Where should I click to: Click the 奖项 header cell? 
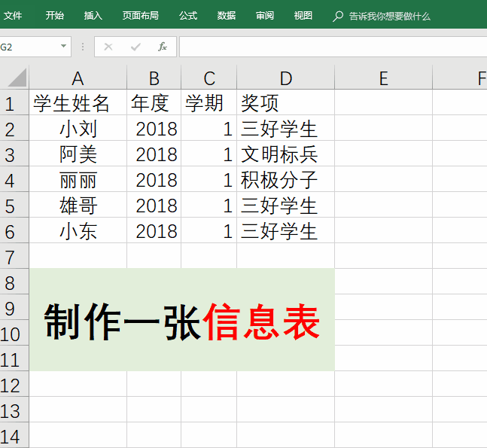click(x=286, y=102)
